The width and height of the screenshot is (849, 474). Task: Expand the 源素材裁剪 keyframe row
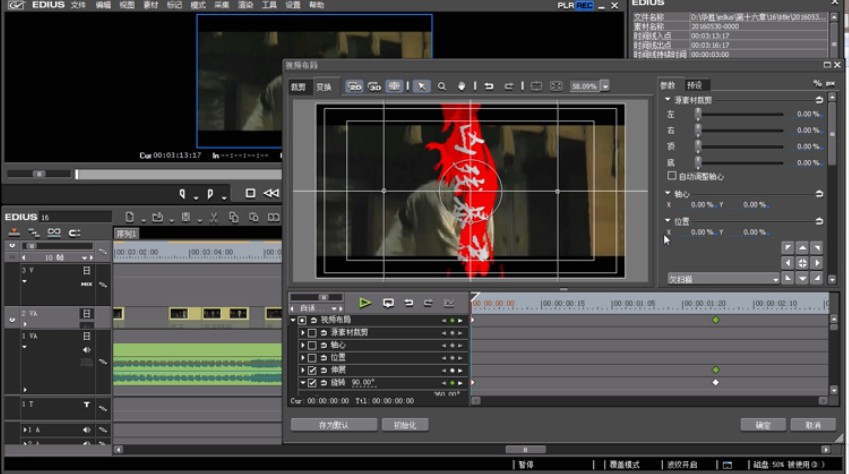pos(303,332)
